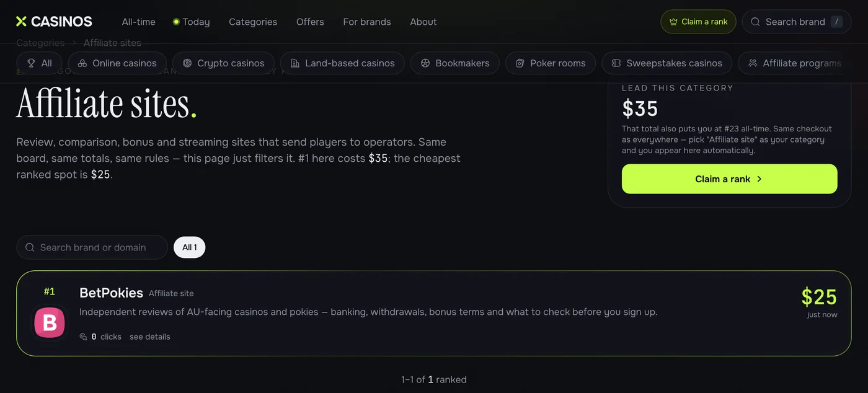Click the green Today status dot
This screenshot has height=393, width=868.
(x=176, y=22)
